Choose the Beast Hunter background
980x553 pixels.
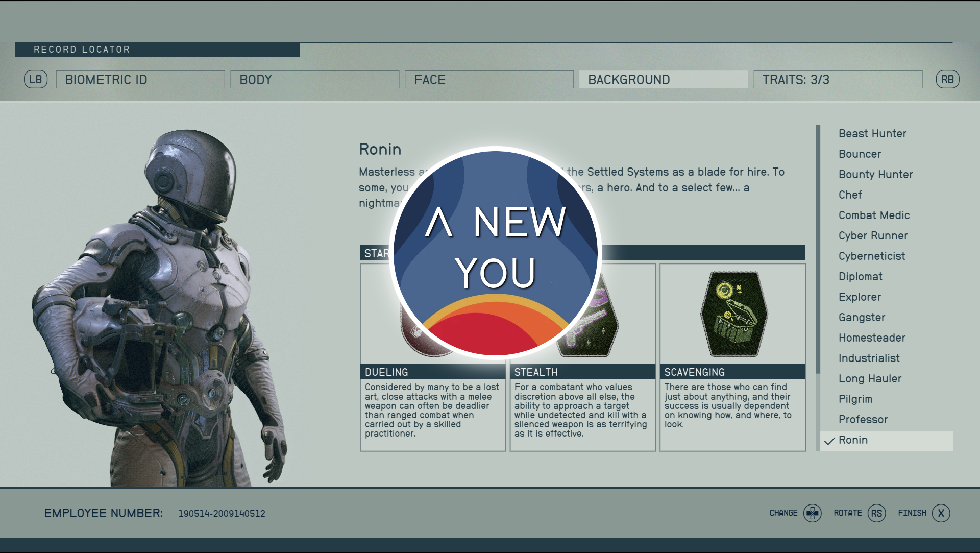pyautogui.click(x=872, y=134)
